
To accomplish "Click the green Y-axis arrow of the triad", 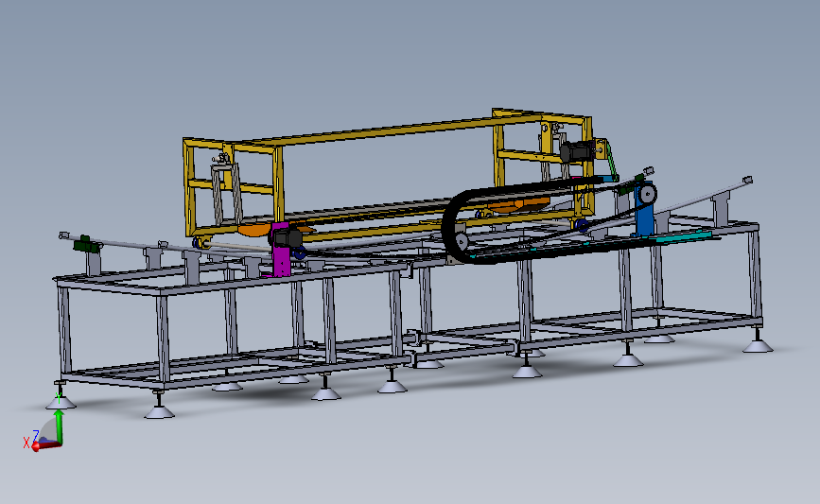I will pyautogui.click(x=59, y=426).
